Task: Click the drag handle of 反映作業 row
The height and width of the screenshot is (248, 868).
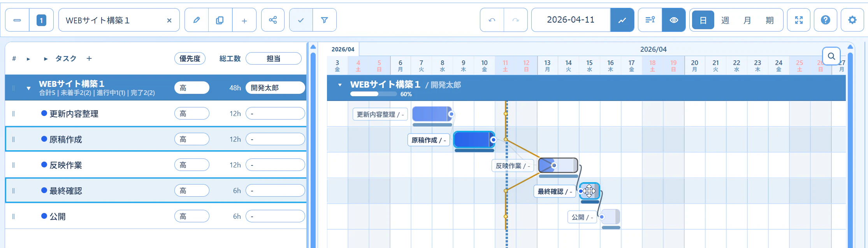Action: click(x=13, y=165)
